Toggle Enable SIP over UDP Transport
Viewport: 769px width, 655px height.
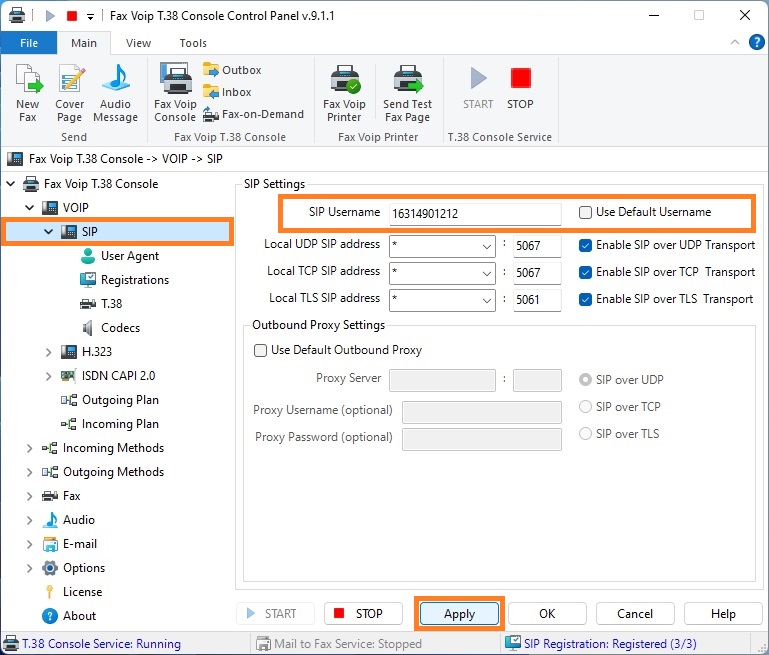[x=585, y=245]
